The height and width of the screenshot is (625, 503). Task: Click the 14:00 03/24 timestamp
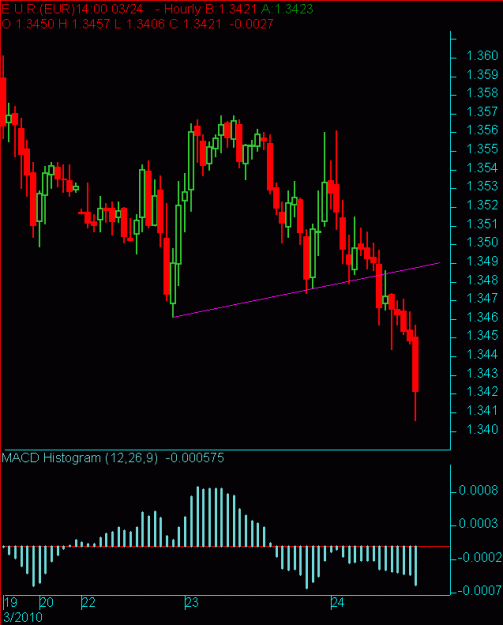pos(110,9)
